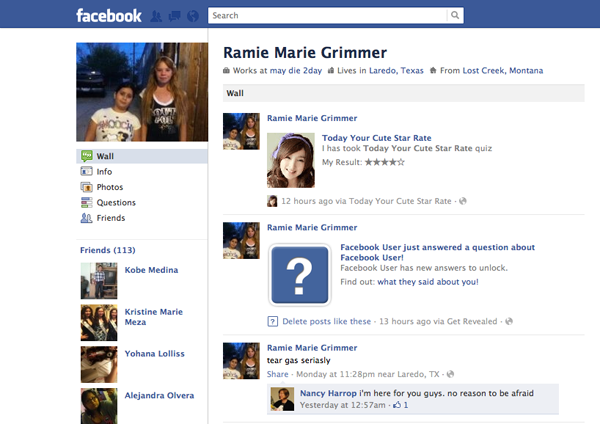Click the friend requests icon in header
This screenshot has height=424, width=600.
157,16
